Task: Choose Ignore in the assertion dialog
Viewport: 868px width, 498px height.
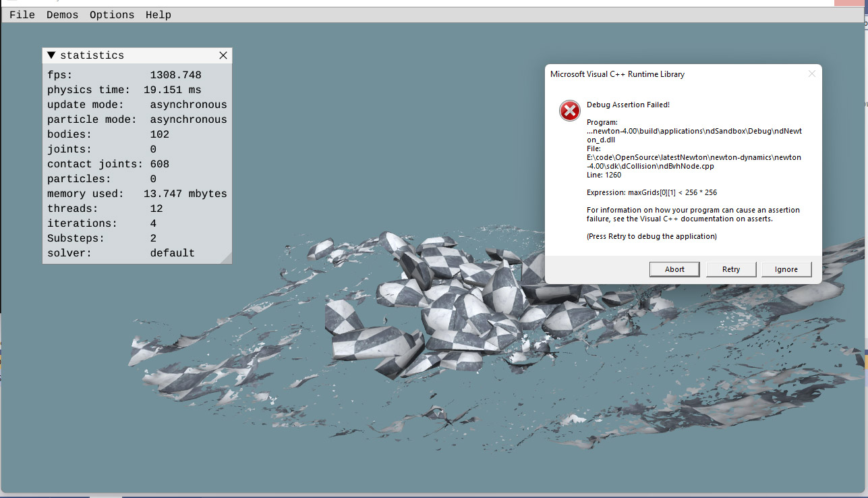Action: (786, 269)
